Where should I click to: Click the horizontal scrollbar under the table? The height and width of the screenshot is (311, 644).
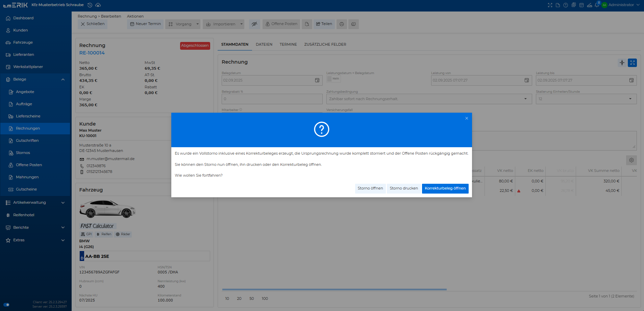point(335,290)
